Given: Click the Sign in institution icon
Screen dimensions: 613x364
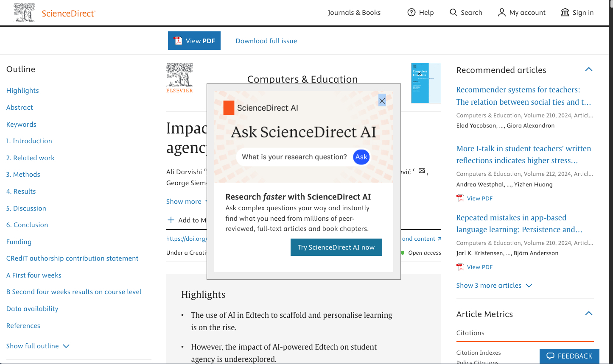Looking at the screenshot, I should point(565,13).
